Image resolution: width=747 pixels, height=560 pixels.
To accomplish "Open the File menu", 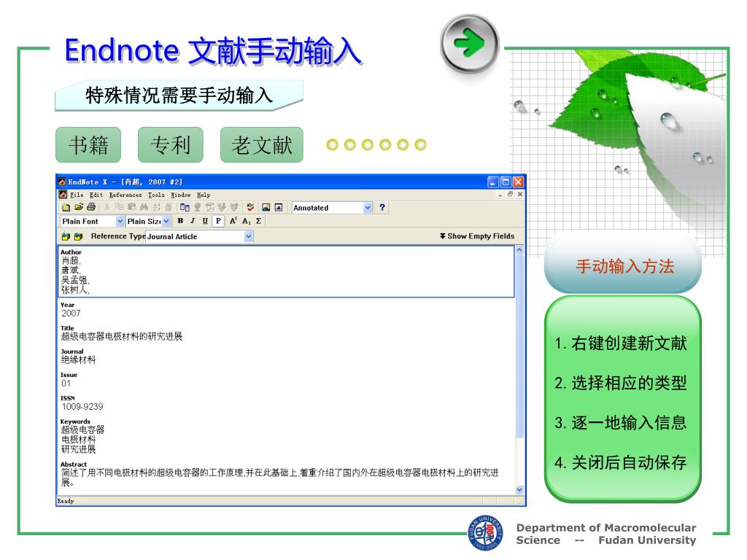I will (x=77, y=195).
